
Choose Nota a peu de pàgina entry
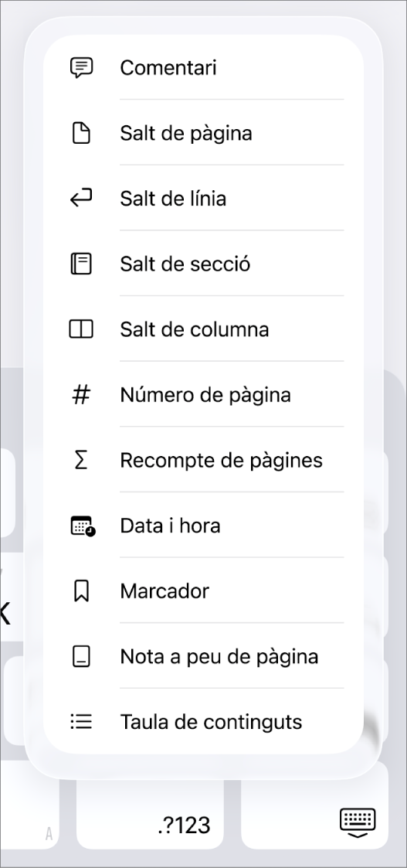204,656
